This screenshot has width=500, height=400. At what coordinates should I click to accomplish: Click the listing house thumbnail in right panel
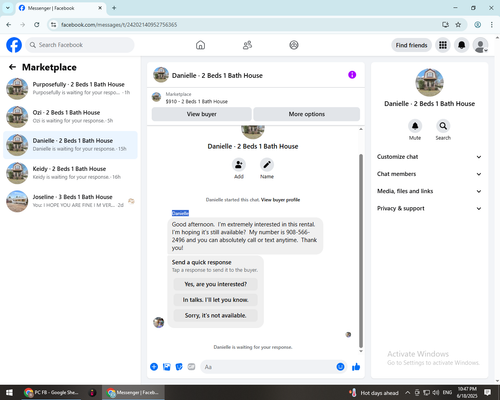[x=429, y=82]
